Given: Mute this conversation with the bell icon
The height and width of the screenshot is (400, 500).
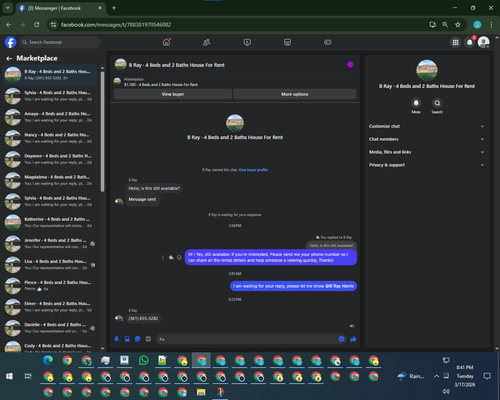Looking at the screenshot, I should pyautogui.click(x=416, y=103).
